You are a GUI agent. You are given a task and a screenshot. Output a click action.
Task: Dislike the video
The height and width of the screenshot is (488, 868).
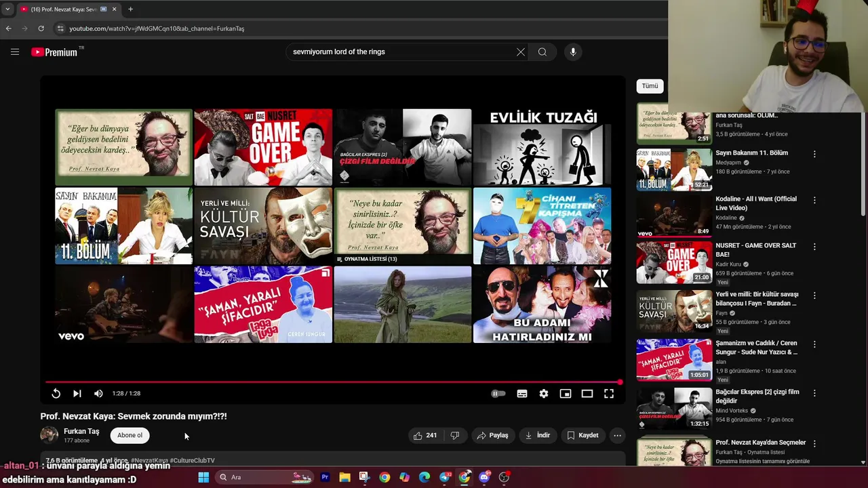[455, 435]
